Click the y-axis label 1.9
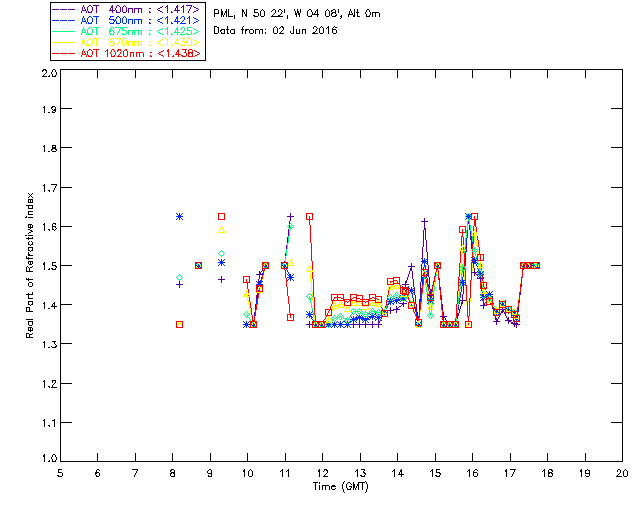Image resolution: width=640 pixels, height=512 pixels. pos(49,109)
